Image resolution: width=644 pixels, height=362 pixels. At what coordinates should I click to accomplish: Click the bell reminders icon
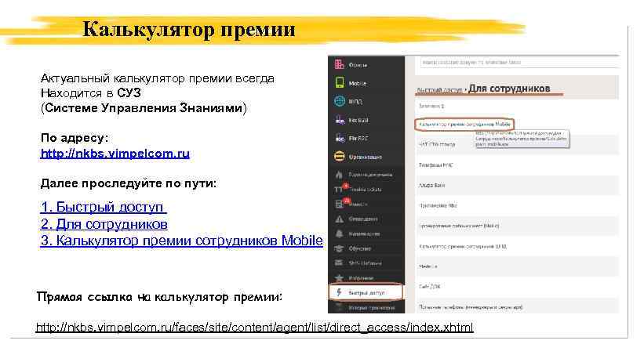(x=339, y=233)
